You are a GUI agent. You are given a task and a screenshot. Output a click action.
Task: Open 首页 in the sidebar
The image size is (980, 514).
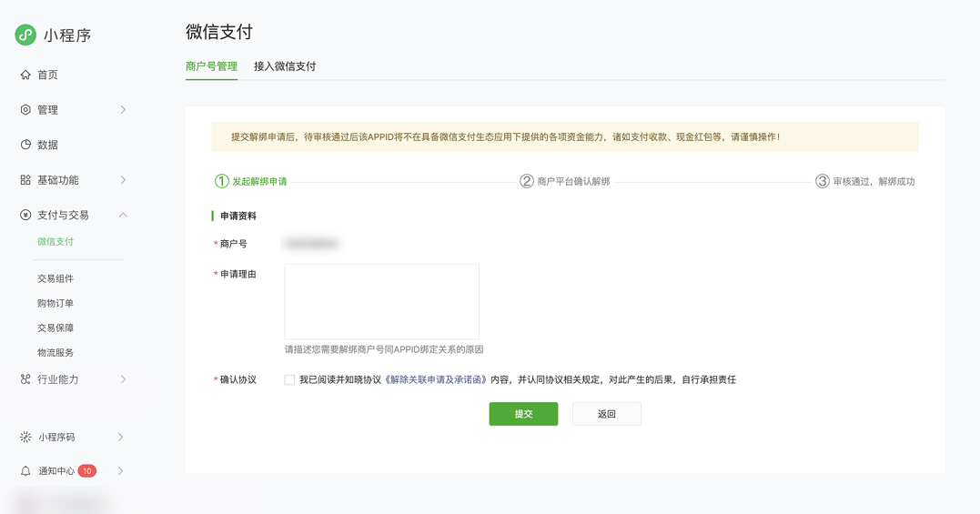click(x=47, y=75)
